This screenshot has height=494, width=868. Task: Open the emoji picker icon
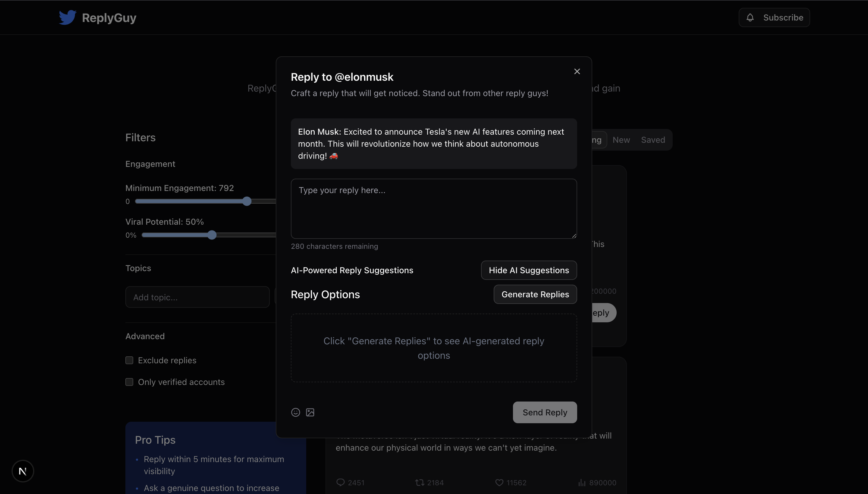(295, 412)
